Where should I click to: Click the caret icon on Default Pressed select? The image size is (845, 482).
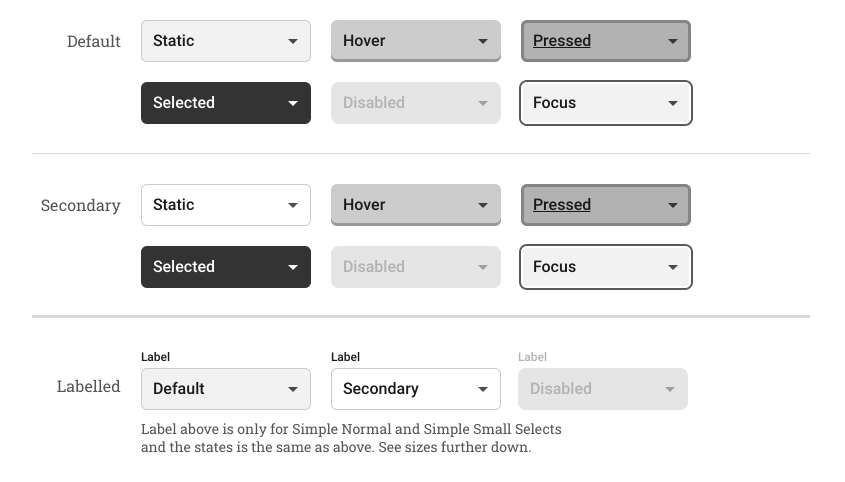coord(673,42)
